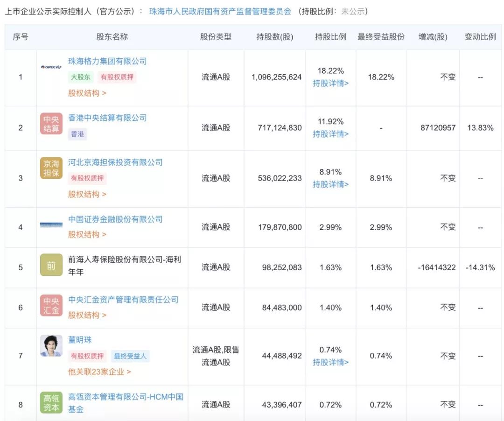Open 持股详情 for the 0.74% holding

(331, 362)
